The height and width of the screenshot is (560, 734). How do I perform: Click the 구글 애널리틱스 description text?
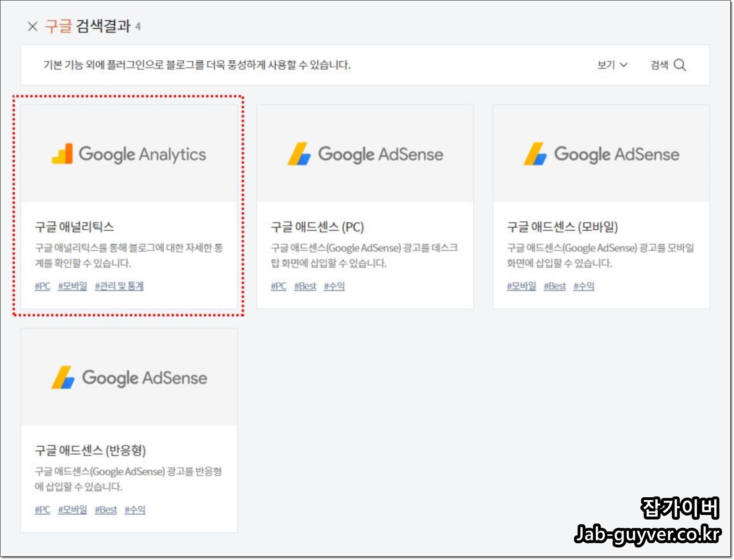(x=129, y=255)
